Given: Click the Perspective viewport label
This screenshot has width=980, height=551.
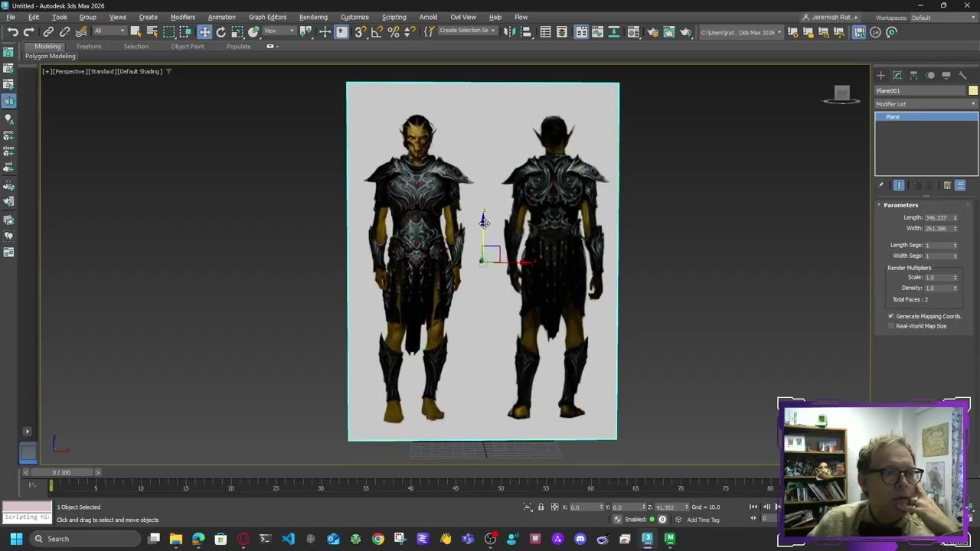Looking at the screenshot, I should 69,71.
